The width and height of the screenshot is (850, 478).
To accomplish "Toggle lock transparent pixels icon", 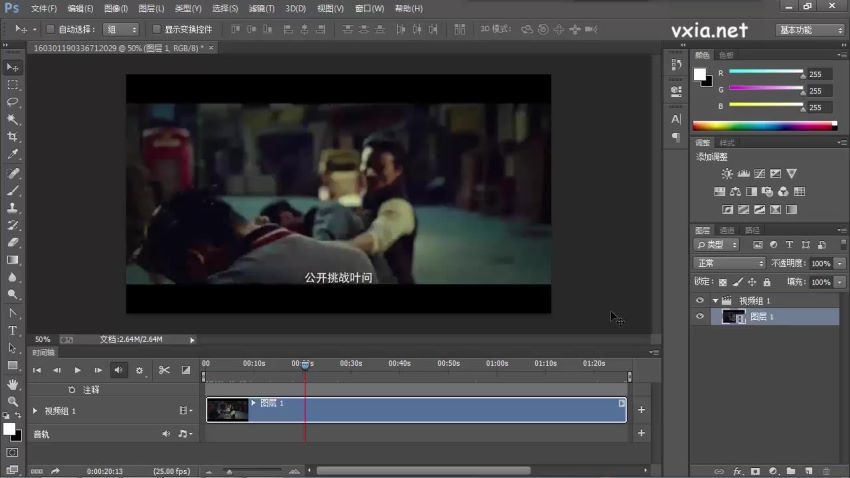I will click(723, 282).
